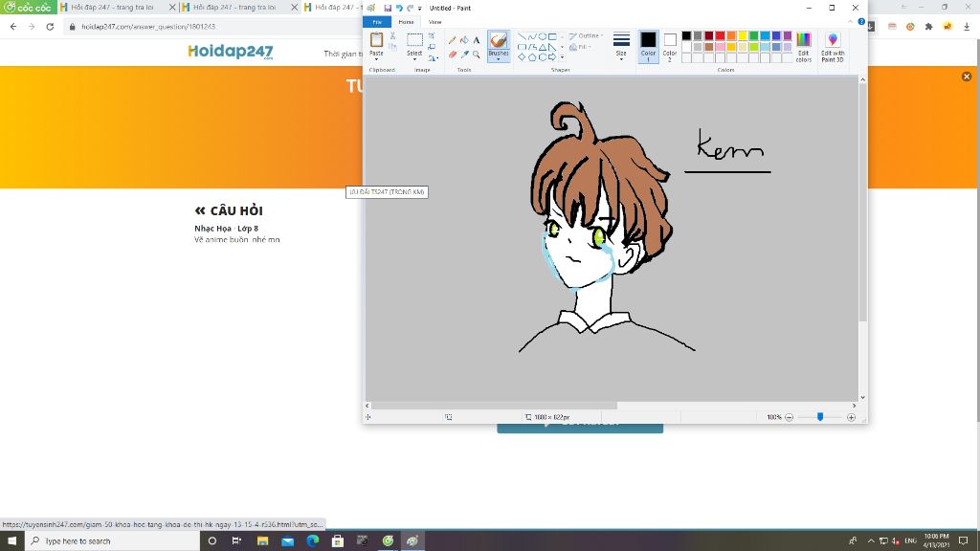
Task: Click zoom in plus button in Paint
Action: tap(851, 417)
